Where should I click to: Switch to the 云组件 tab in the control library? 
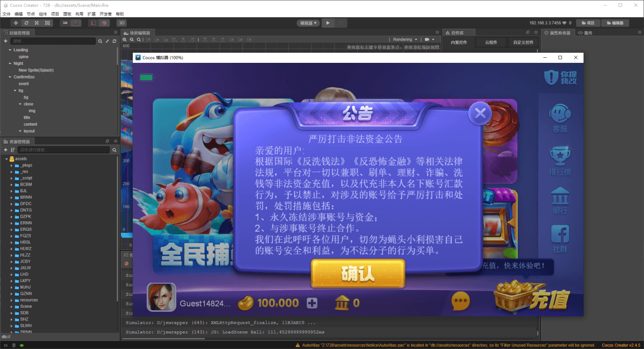(x=491, y=42)
